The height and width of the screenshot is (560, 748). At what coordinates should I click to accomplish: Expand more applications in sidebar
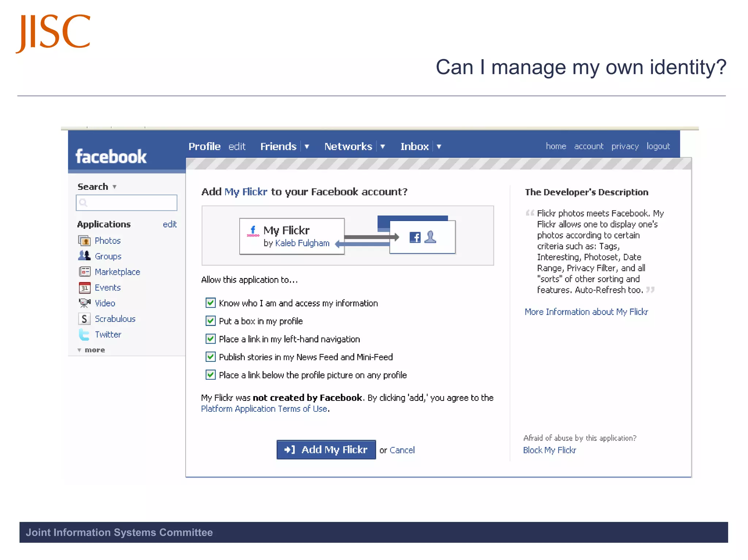91,350
